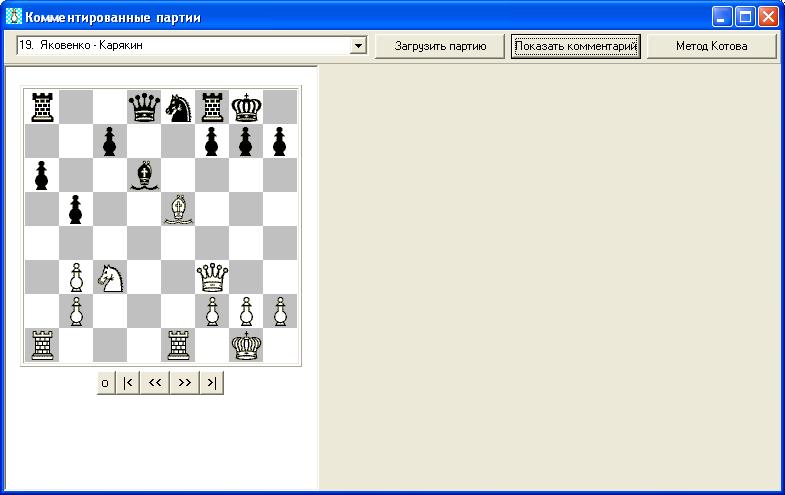
Task: Click the 'o' board control button
Action: click(x=106, y=383)
